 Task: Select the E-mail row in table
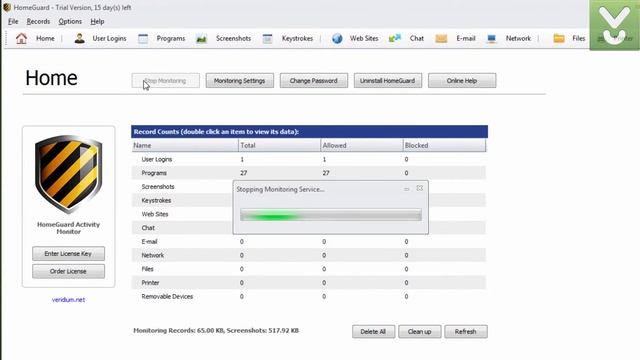click(x=309, y=242)
